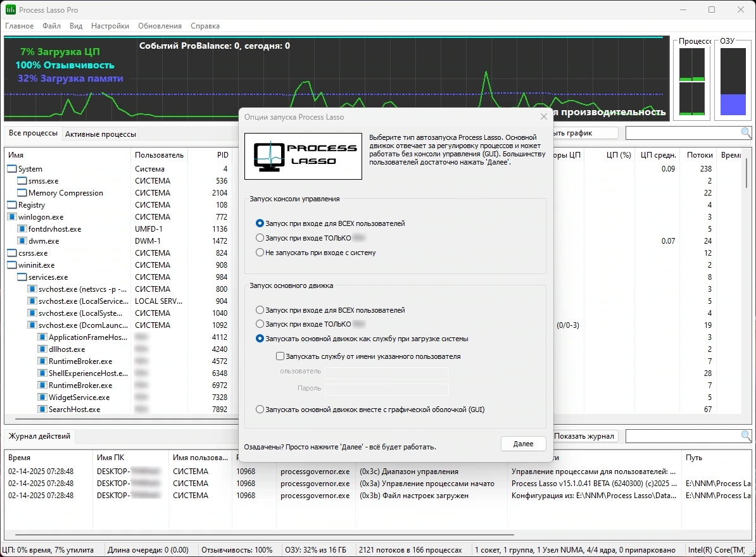Open the Файл menu

[51, 26]
